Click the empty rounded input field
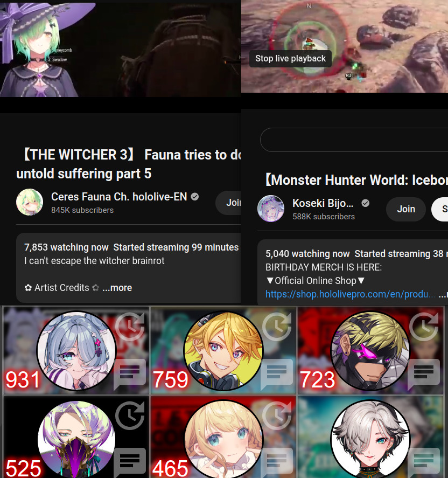 click(354, 140)
